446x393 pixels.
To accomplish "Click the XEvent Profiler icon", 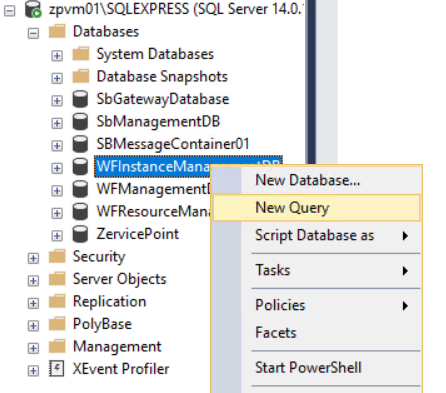I will tap(57, 369).
